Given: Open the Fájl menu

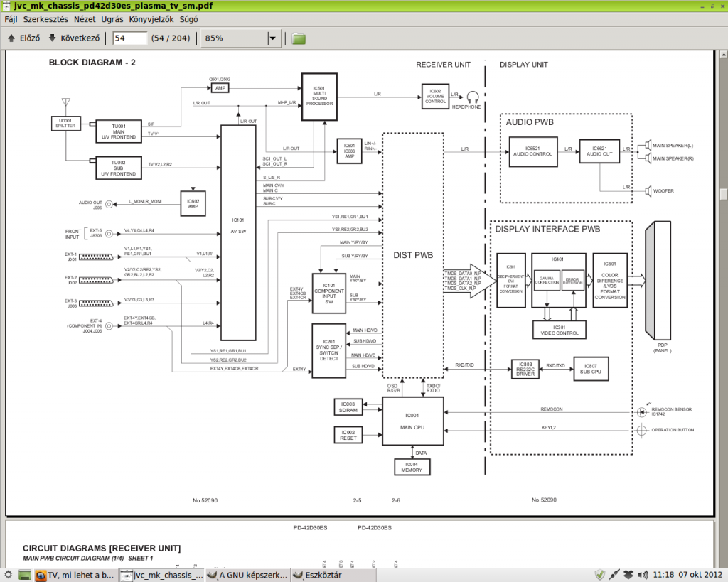Looking at the screenshot, I should coord(11,19).
